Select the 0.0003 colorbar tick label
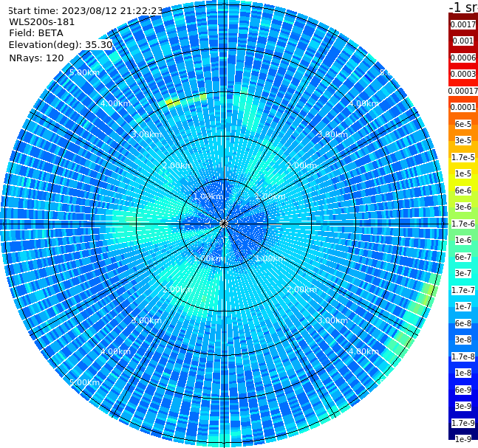This screenshot has height=448, width=478. point(463,74)
